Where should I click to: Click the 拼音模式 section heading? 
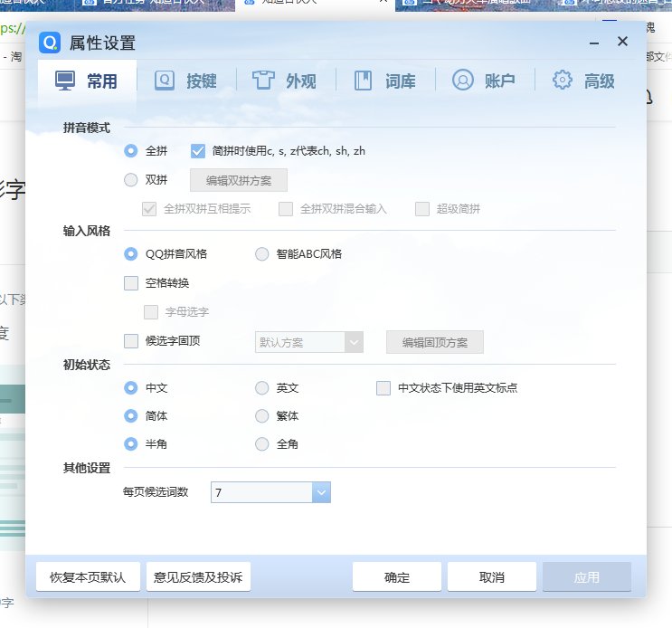pyautogui.click(x=87, y=128)
